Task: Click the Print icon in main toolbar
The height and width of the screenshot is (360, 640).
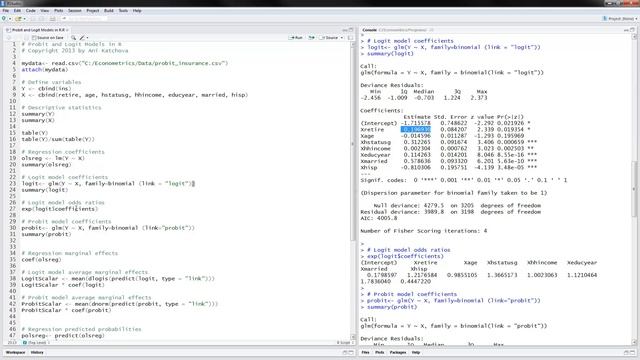Action: click(x=52, y=18)
